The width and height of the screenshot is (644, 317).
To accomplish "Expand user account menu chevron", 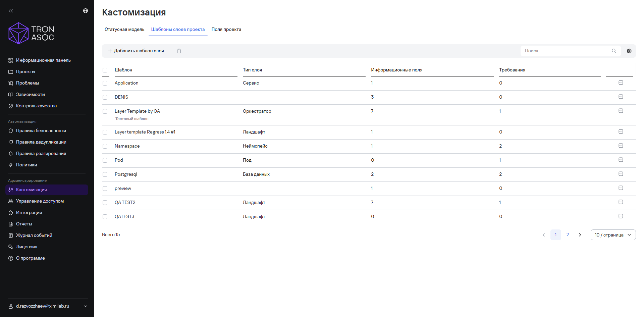I will point(86,306).
